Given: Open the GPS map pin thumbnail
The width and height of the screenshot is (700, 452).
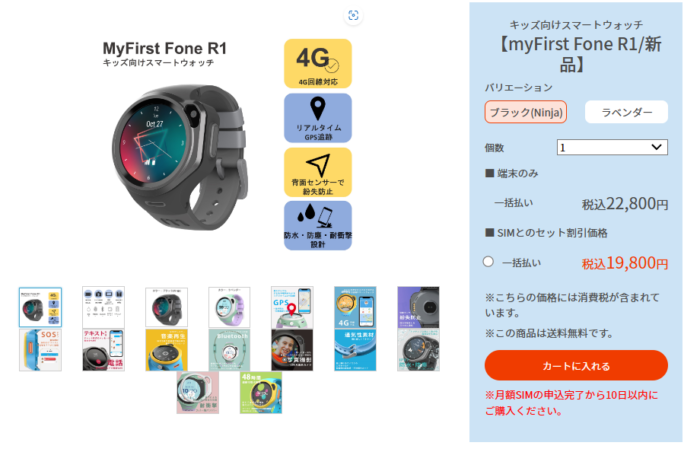Looking at the screenshot, I should (x=292, y=307).
